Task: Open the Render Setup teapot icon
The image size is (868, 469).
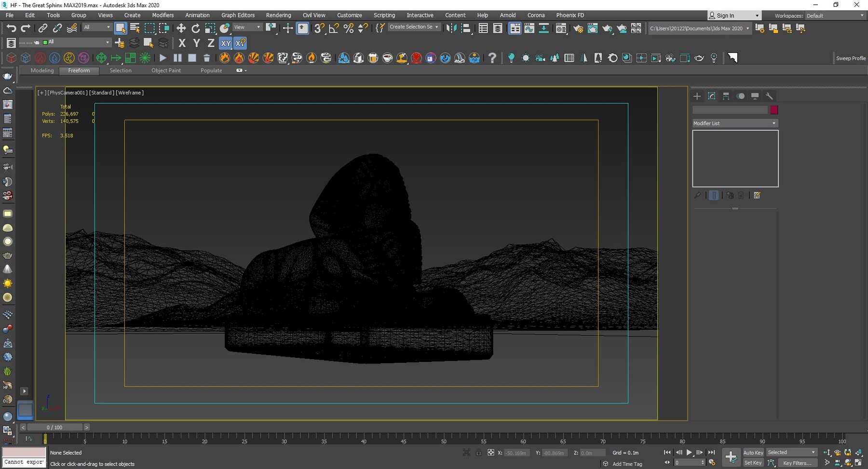Action: pyautogui.click(x=578, y=28)
